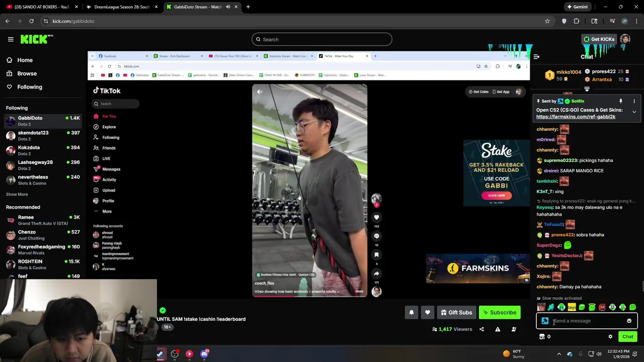644x362 pixels.
Task: Open TikTok video comments
Action: (x=376, y=236)
